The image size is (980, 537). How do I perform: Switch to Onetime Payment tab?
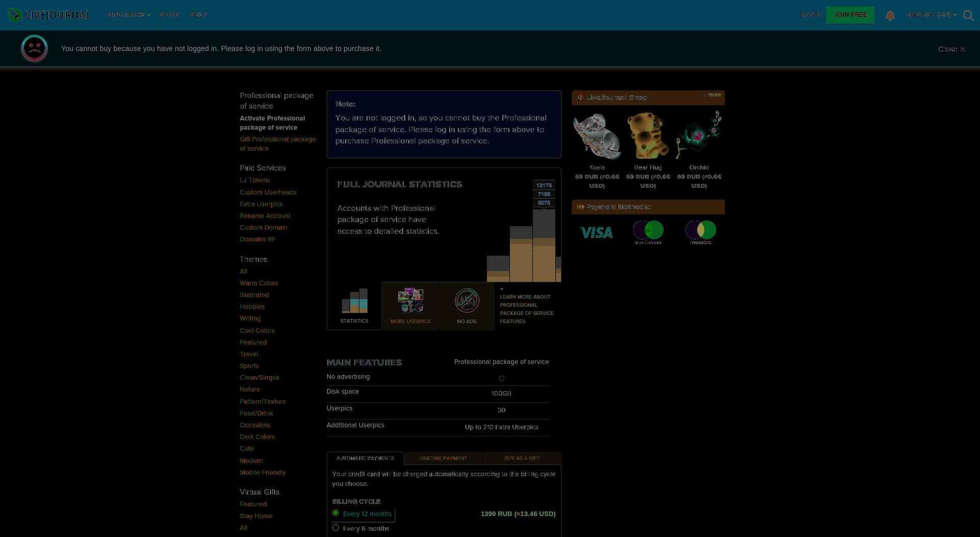tap(444, 458)
